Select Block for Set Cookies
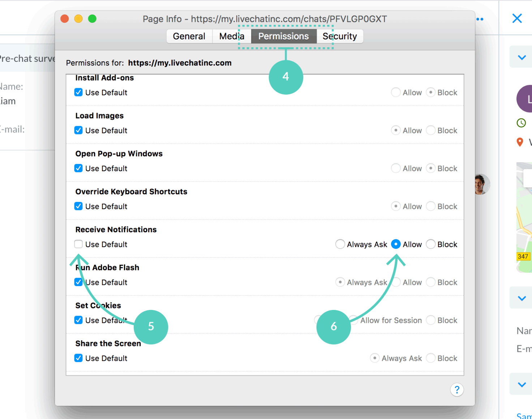 click(430, 320)
